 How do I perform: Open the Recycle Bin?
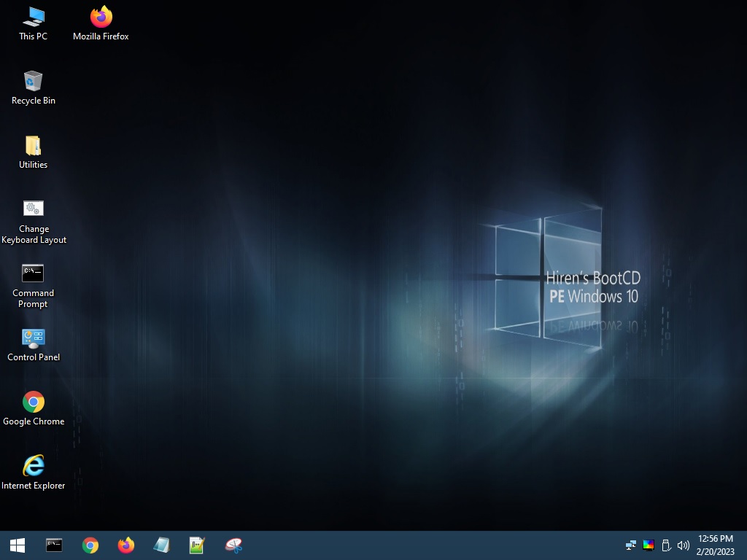(33, 82)
